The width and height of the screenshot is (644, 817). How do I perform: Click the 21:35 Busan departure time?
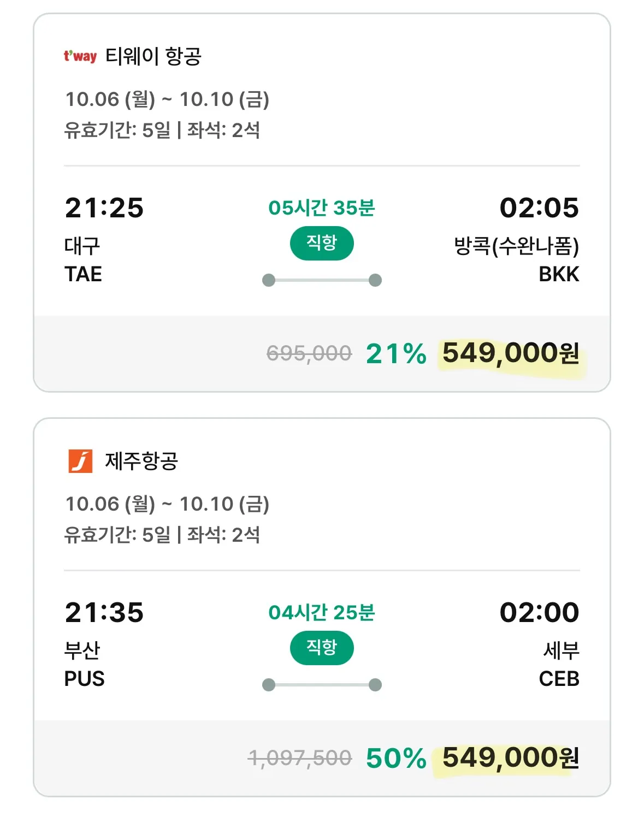coord(104,613)
